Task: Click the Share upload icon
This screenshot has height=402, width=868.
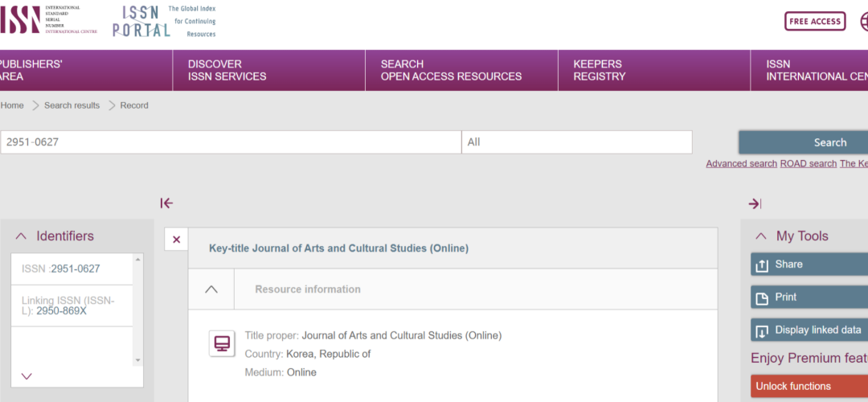Action: tap(762, 265)
